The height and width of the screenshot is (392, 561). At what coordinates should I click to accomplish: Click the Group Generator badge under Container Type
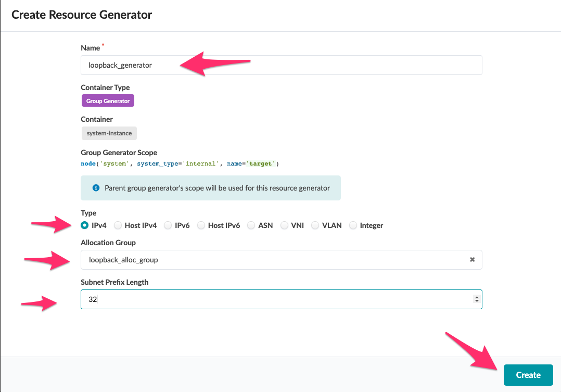(108, 100)
